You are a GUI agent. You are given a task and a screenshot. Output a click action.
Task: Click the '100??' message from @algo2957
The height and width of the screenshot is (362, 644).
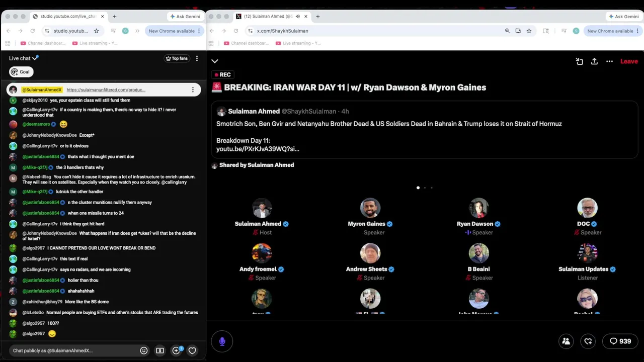point(53,323)
